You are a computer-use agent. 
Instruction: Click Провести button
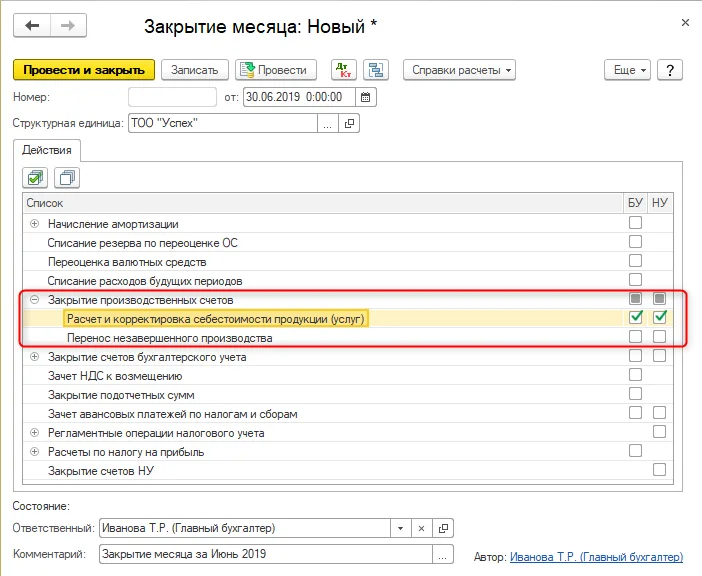pos(276,70)
